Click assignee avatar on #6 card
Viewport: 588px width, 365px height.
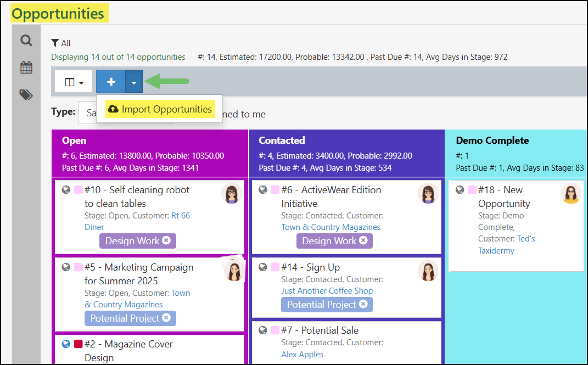pyautogui.click(x=428, y=194)
